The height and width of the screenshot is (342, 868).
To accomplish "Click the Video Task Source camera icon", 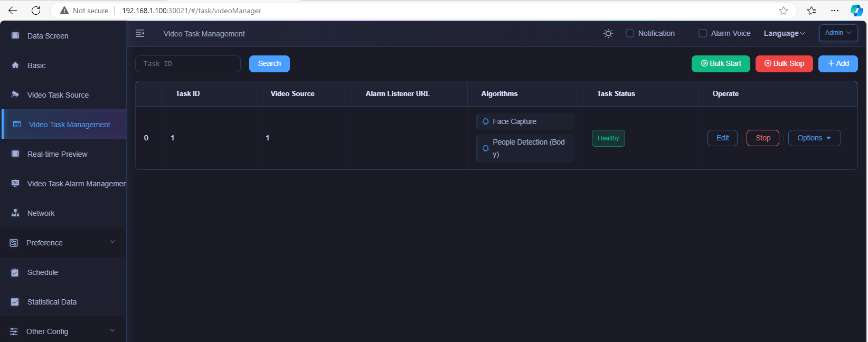I will pyautogui.click(x=15, y=95).
